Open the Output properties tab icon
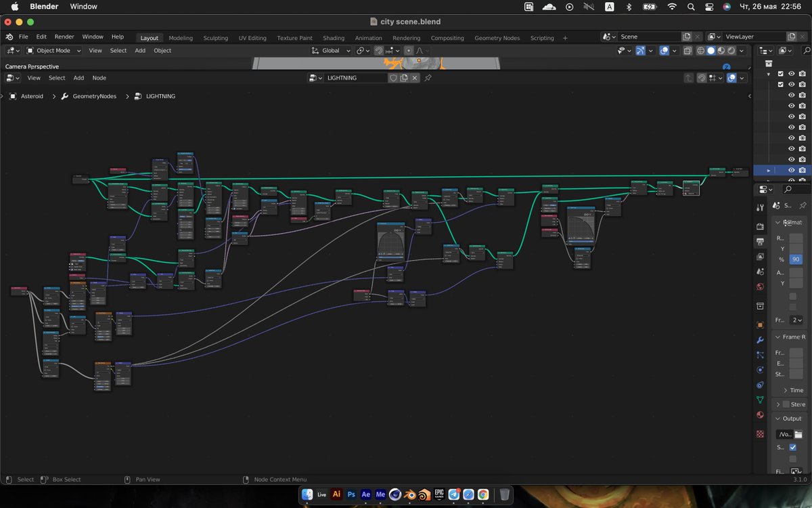 click(x=760, y=242)
